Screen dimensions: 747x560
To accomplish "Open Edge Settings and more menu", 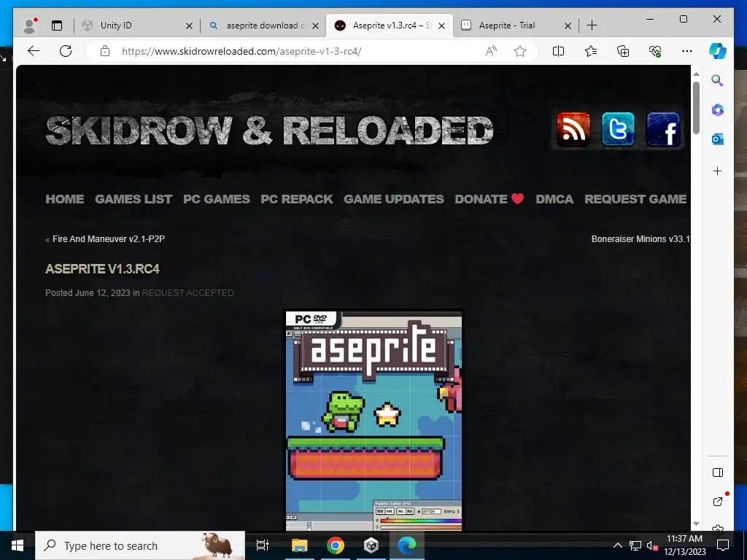I will pyautogui.click(x=687, y=51).
